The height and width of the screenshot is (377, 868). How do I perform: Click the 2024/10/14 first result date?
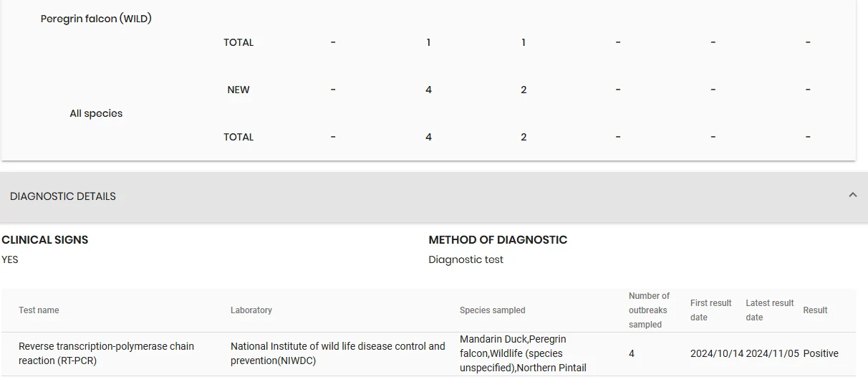pos(717,353)
